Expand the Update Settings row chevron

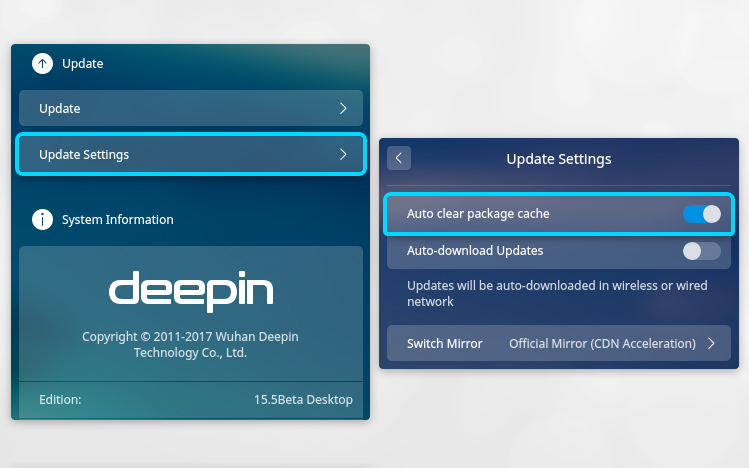343,154
